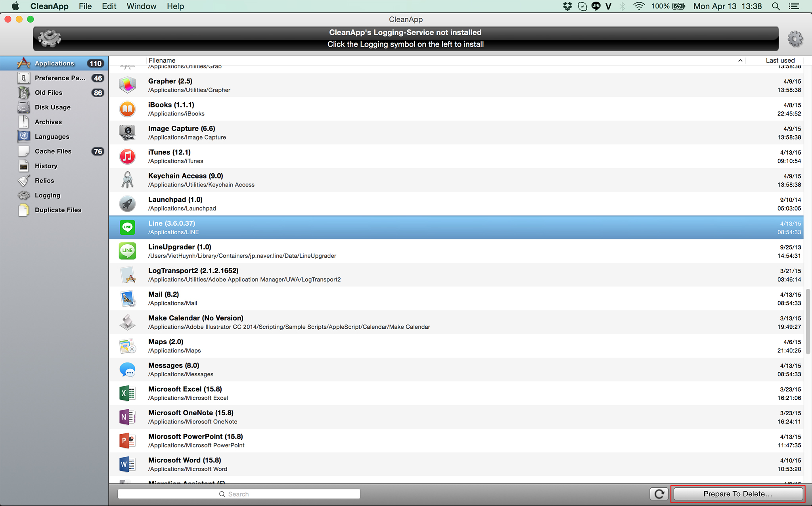Click the Microsoft Word icon
The image size is (812, 506).
tap(127, 464)
